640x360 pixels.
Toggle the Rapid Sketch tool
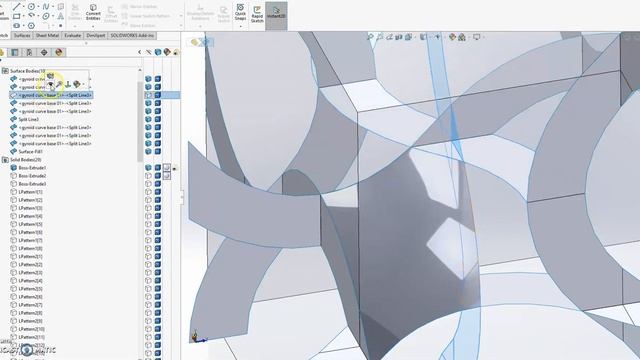click(257, 13)
